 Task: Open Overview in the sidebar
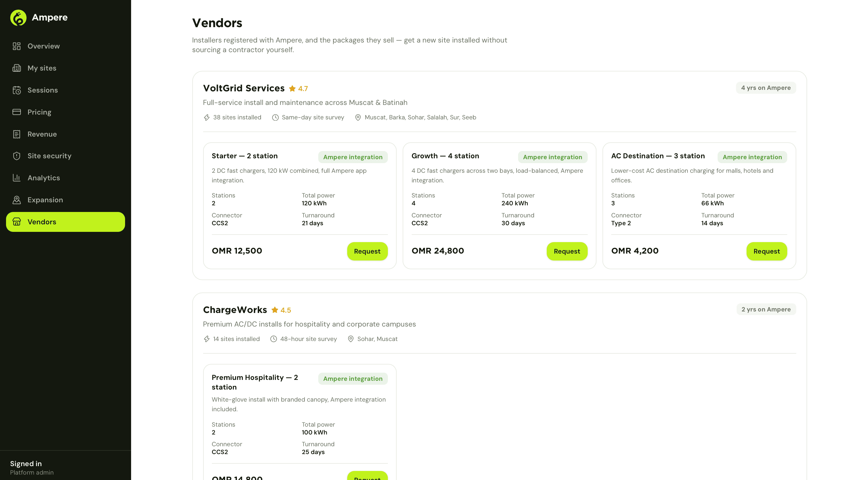(x=65, y=46)
